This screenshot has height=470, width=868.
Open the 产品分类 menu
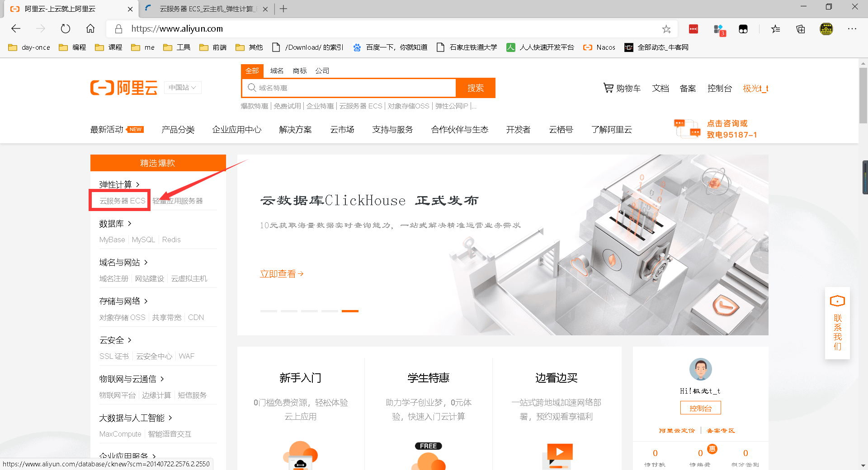[x=178, y=130]
